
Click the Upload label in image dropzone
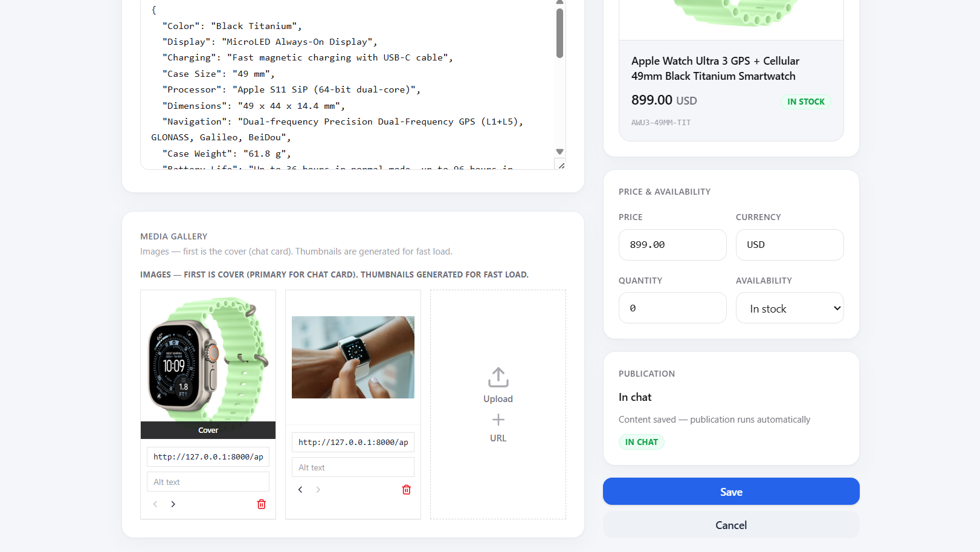pos(498,399)
